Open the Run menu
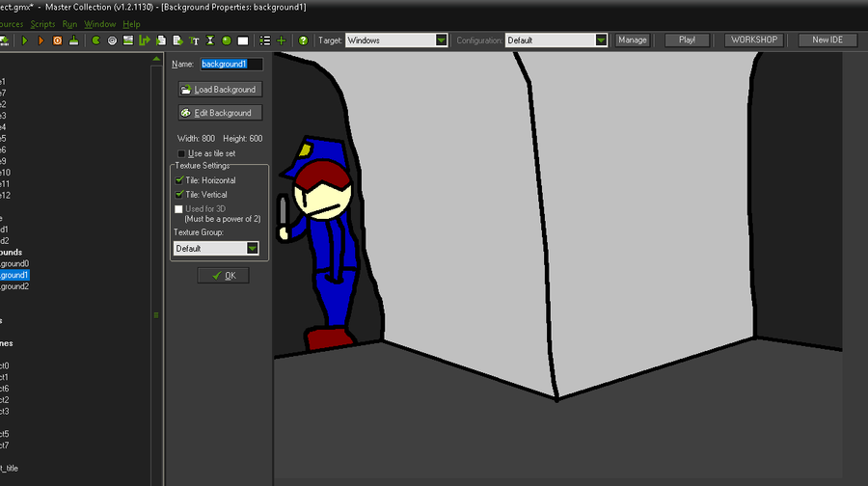Image resolution: width=868 pixels, height=486 pixels. [x=69, y=24]
